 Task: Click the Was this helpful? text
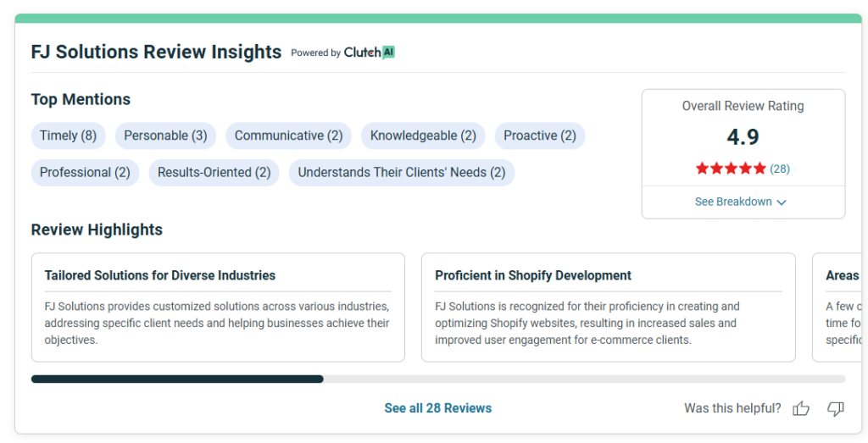(x=732, y=408)
